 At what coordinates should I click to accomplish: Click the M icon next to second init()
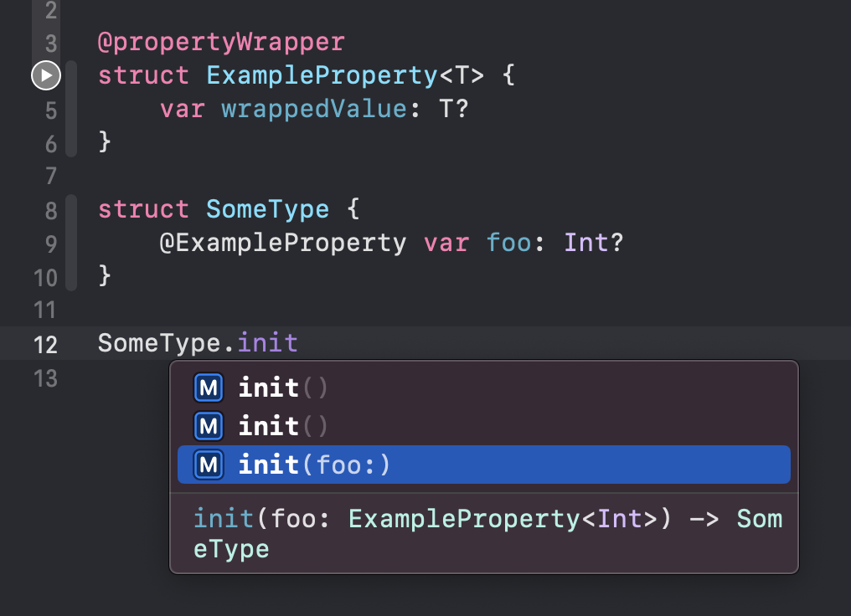click(209, 425)
